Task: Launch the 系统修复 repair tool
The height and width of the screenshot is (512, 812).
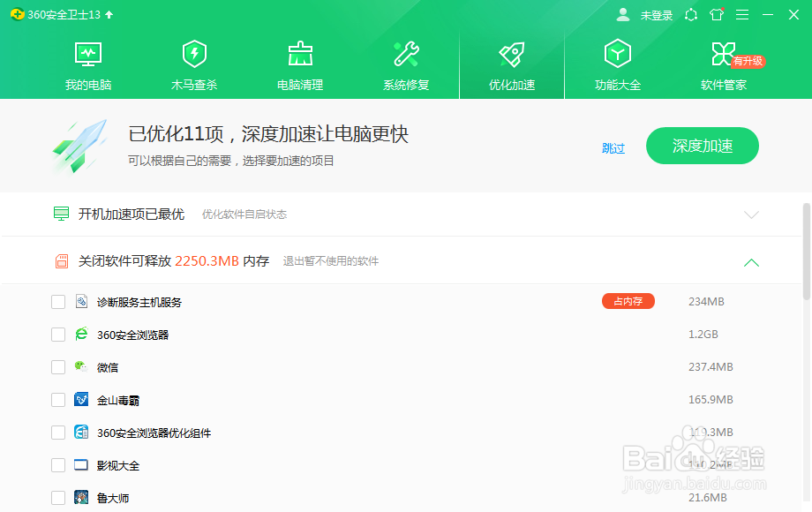Action: tap(405, 66)
